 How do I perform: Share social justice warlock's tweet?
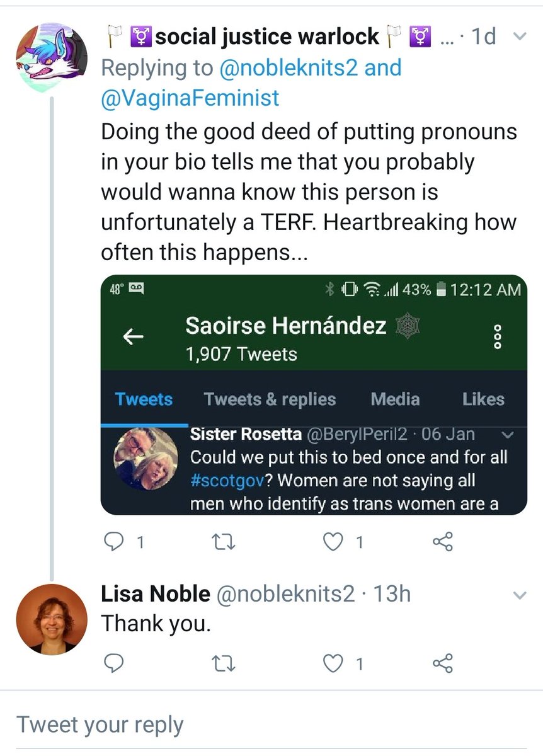pos(443,541)
